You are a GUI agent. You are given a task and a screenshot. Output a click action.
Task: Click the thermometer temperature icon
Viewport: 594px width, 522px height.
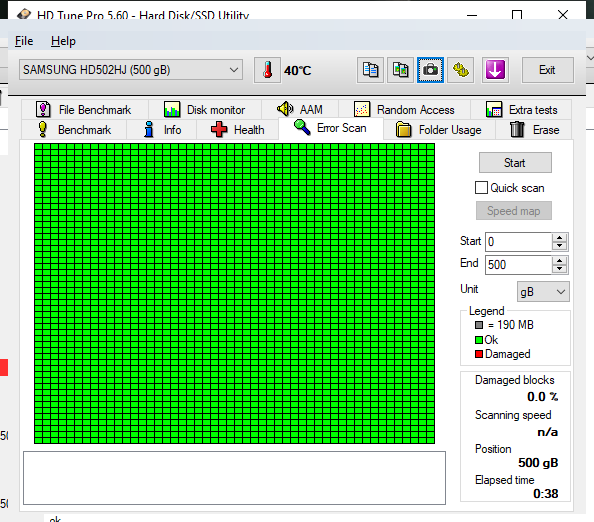[267, 70]
